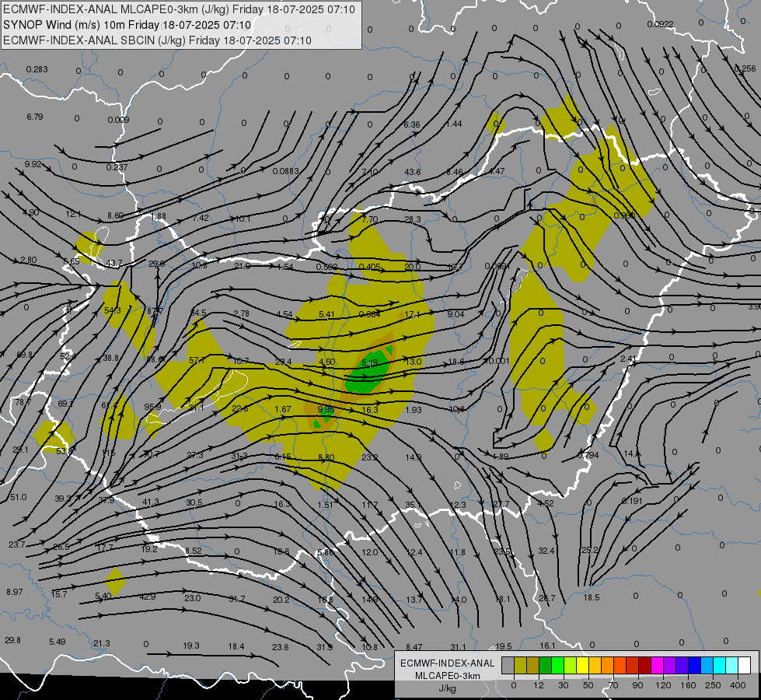Click the map value '54.3'

pos(112,310)
